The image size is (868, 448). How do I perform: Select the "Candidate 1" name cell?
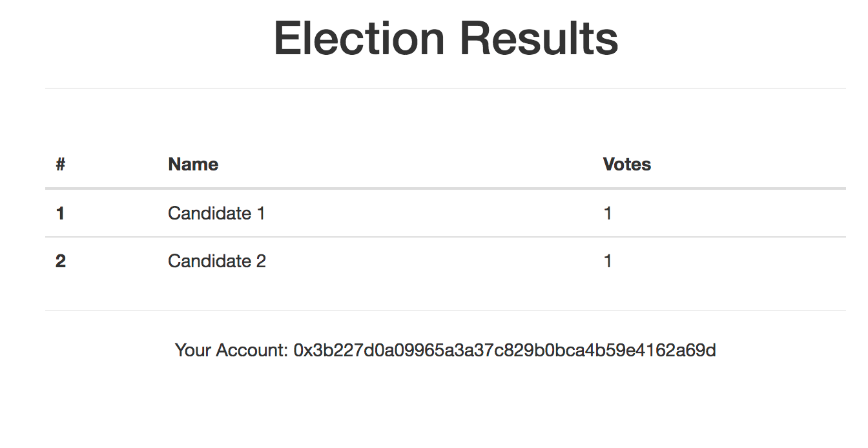tap(216, 213)
